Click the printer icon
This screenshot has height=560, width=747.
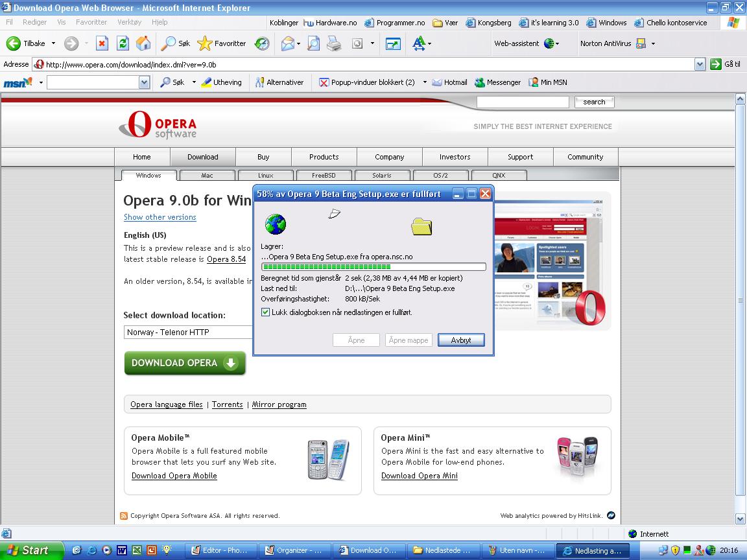click(334, 43)
